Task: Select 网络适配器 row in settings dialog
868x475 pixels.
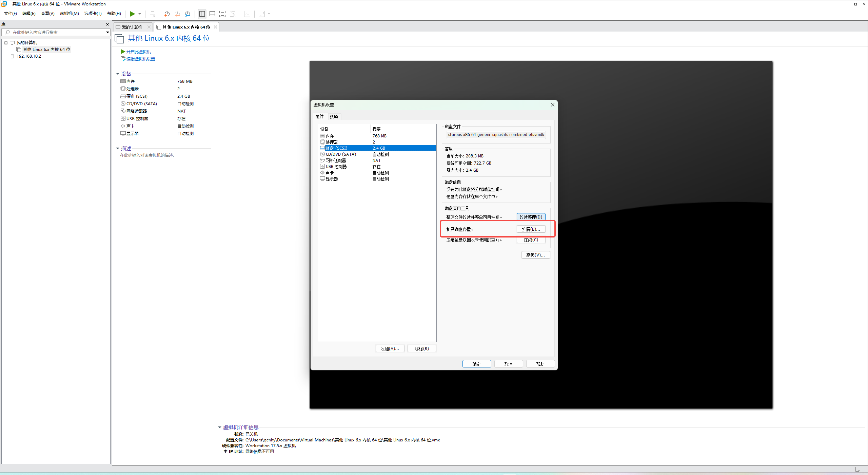Action: [x=377, y=160]
